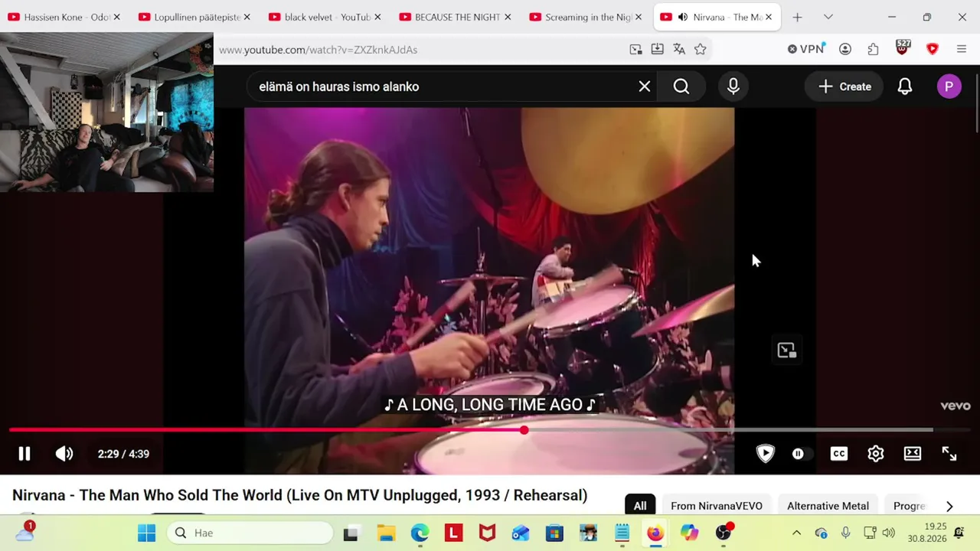Open Microsoft Store from the taskbar
Image resolution: width=980 pixels, height=551 pixels.
[554, 533]
